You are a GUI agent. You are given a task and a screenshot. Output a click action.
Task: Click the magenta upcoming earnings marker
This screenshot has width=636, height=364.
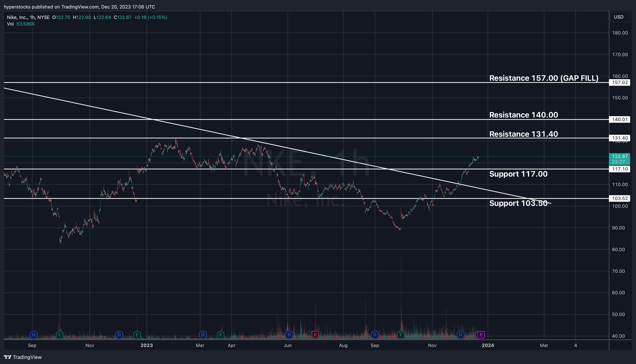point(481,334)
